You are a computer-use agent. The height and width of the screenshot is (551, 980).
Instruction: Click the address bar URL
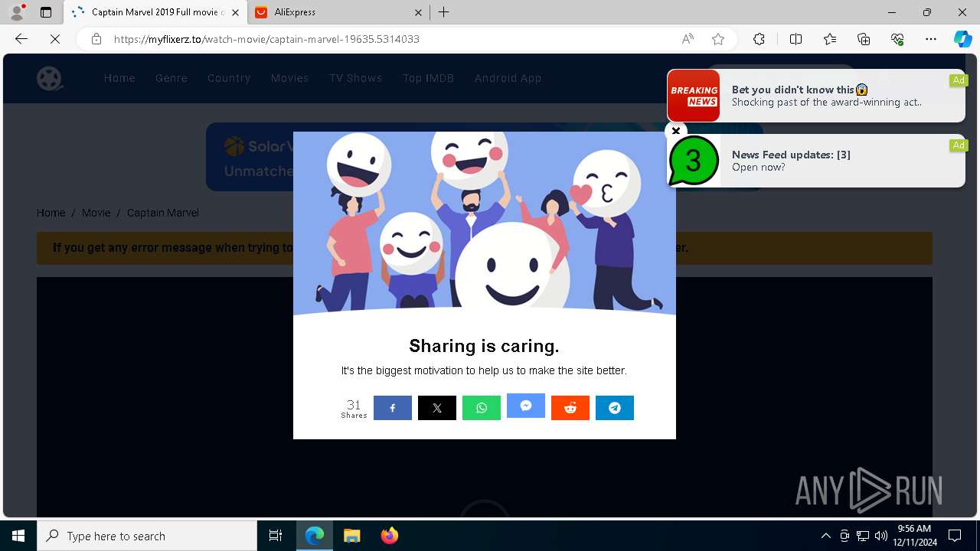pos(266,39)
